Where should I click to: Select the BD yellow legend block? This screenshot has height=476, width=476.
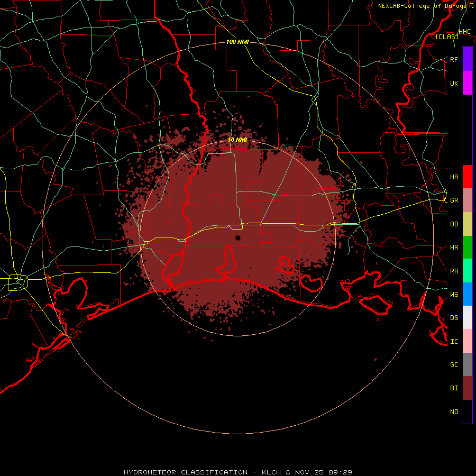pyautogui.click(x=467, y=224)
